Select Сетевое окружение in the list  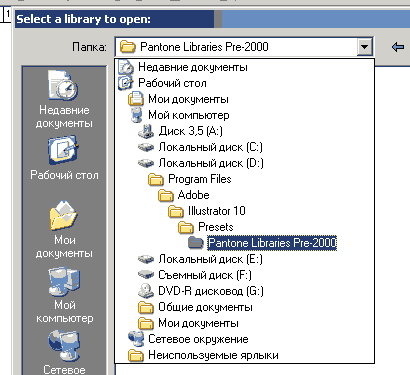(x=244, y=339)
